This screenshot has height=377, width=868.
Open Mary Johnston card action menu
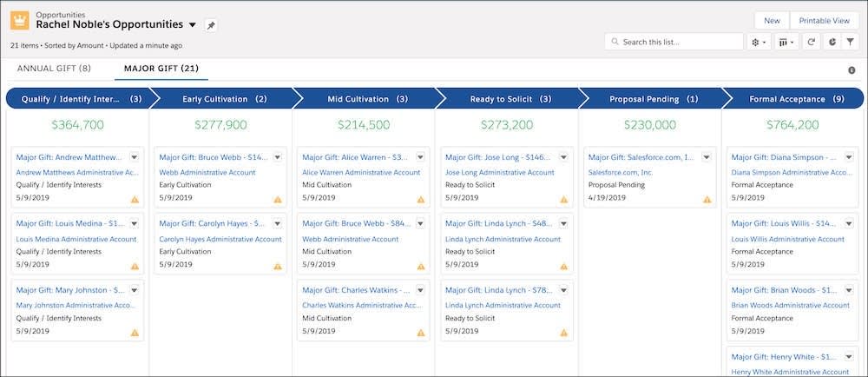134,290
